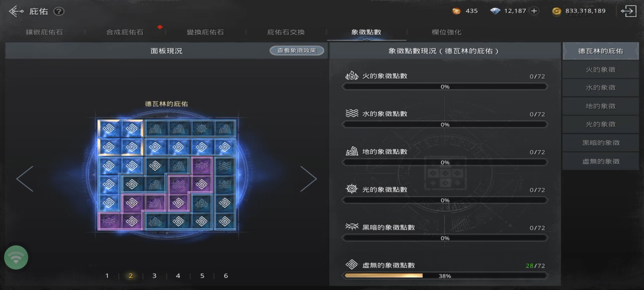This screenshot has height=290, width=644.
Task: Switch to the 合成庇佑石 tab
Action: (125, 32)
